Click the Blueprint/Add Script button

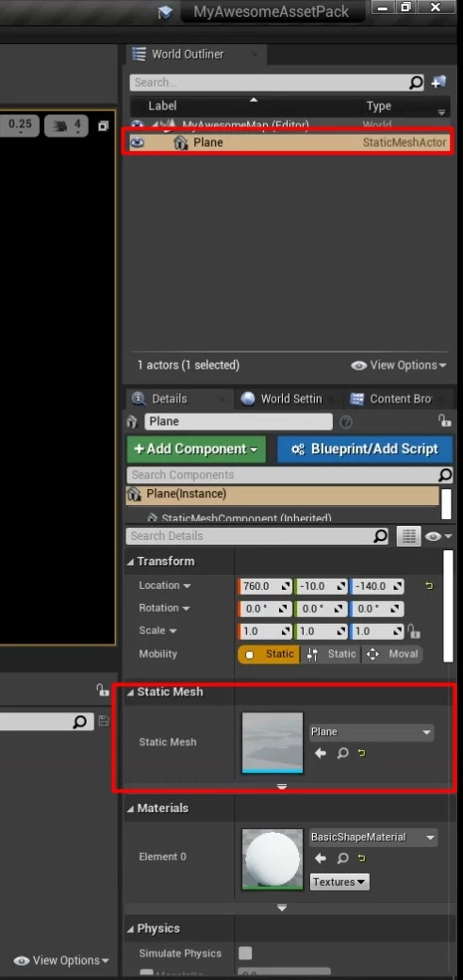[x=365, y=449]
